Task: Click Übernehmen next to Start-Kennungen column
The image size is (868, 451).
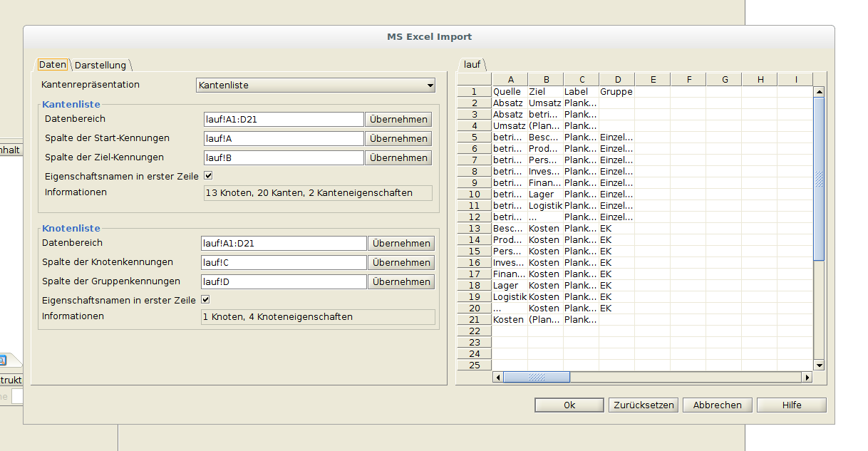Action: click(399, 138)
